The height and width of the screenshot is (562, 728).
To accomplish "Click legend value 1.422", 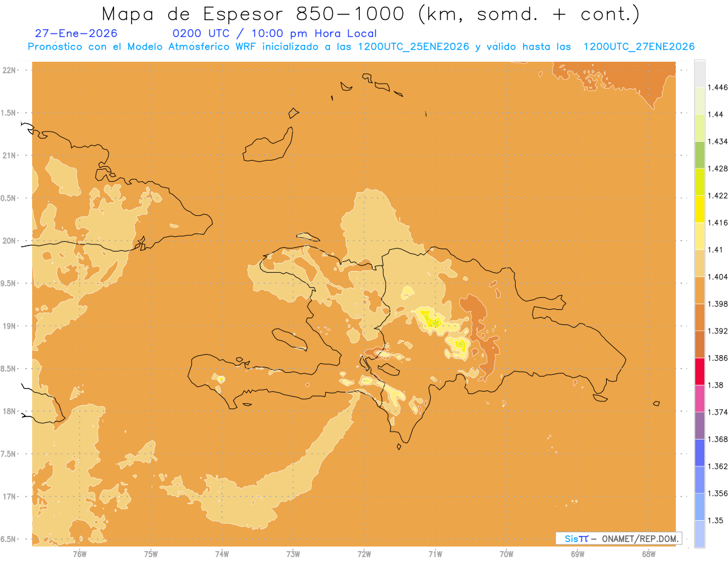I will point(718,195).
